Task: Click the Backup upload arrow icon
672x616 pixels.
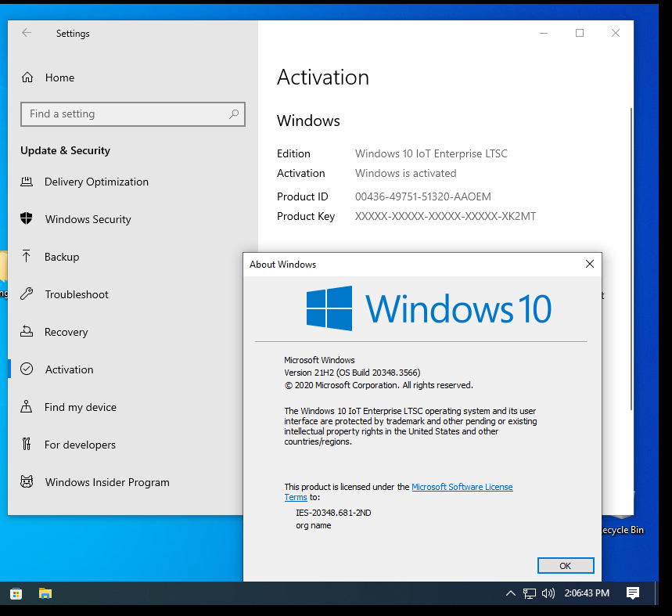Action: tap(26, 257)
